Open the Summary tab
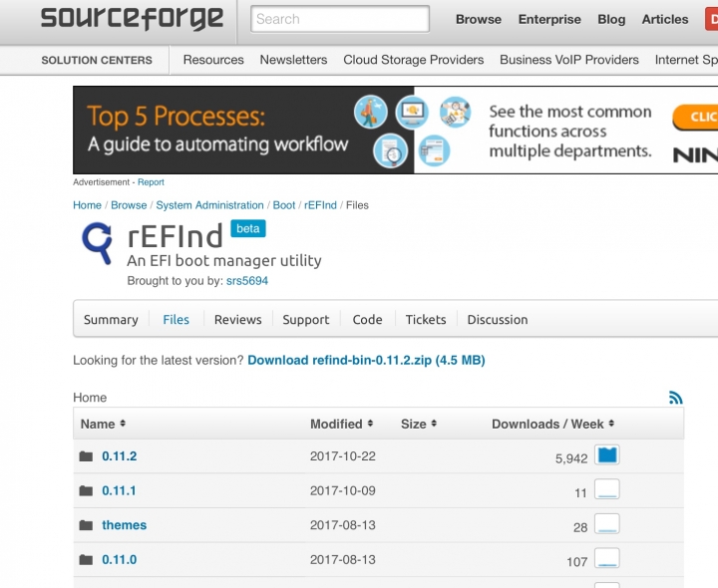 (x=111, y=319)
